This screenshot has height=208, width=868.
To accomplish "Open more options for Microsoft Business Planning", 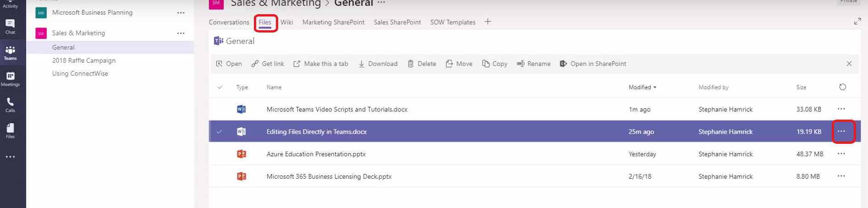I will coord(181,13).
